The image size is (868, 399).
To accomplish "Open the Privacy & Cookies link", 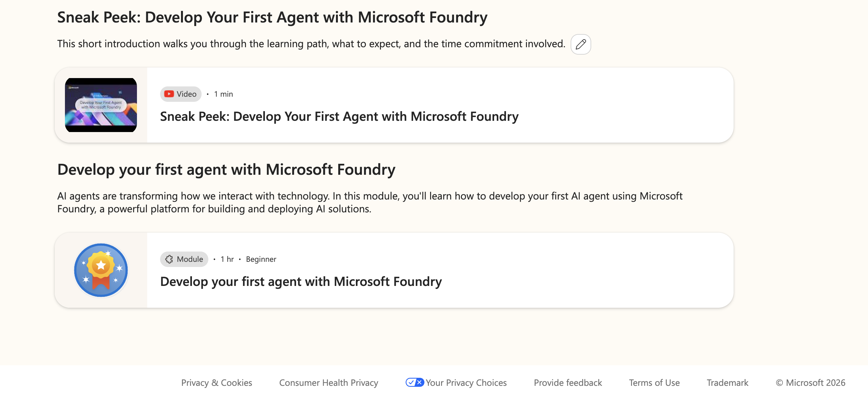I will pyautogui.click(x=217, y=383).
